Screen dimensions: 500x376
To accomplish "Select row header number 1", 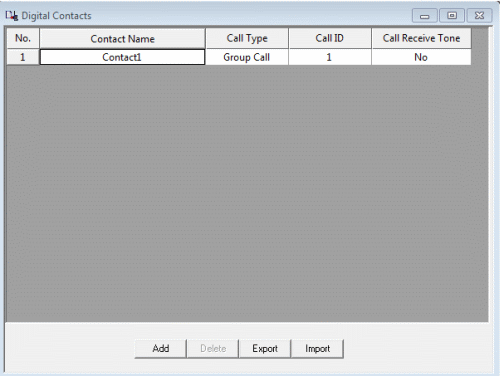I will pyautogui.click(x=23, y=57).
